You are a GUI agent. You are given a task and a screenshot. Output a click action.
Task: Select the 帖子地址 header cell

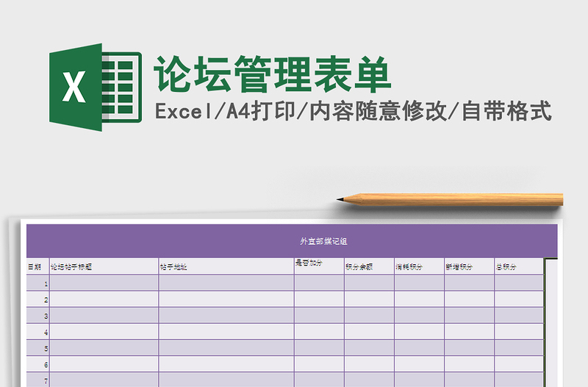pyautogui.click(x=226, y=266)
